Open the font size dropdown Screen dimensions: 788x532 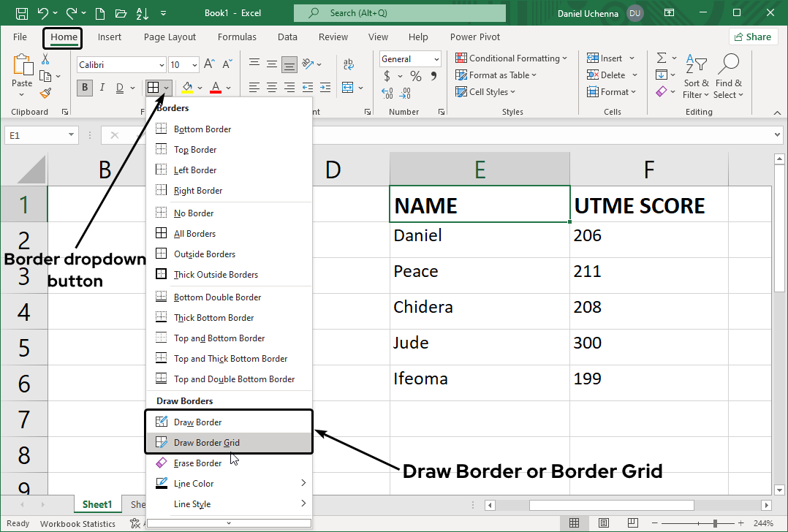point(194,64)
